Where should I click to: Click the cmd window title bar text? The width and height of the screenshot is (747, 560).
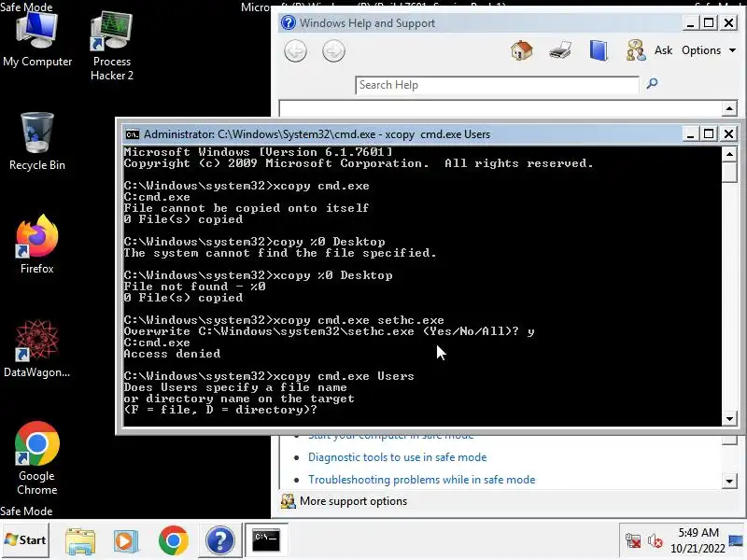click(x=317, y=134)
